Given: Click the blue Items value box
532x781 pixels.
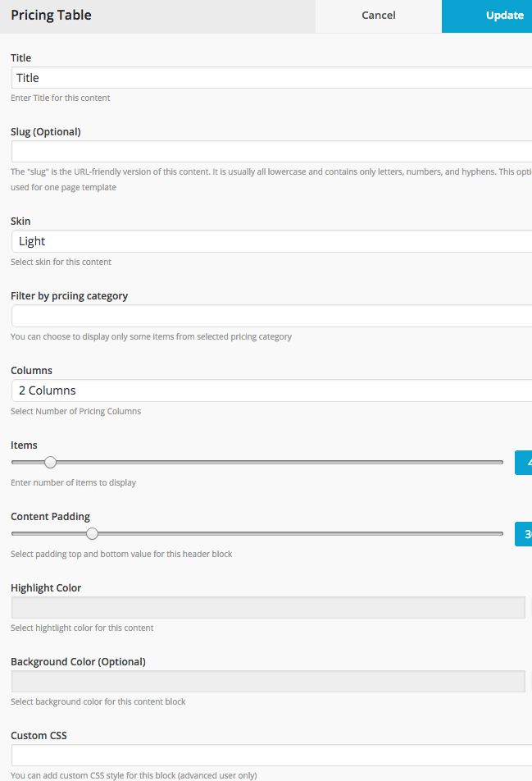Looking at the screenshot, I should tap(524, 463).
